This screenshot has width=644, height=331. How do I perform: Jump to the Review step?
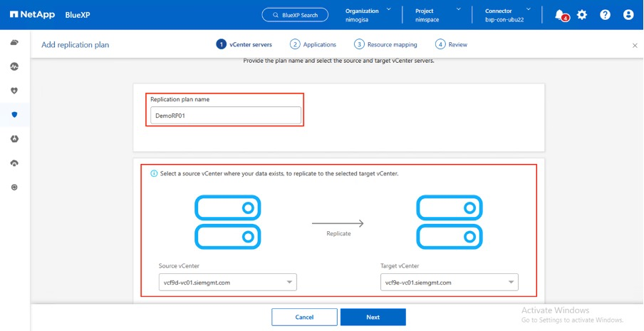(x=452, y=44)
